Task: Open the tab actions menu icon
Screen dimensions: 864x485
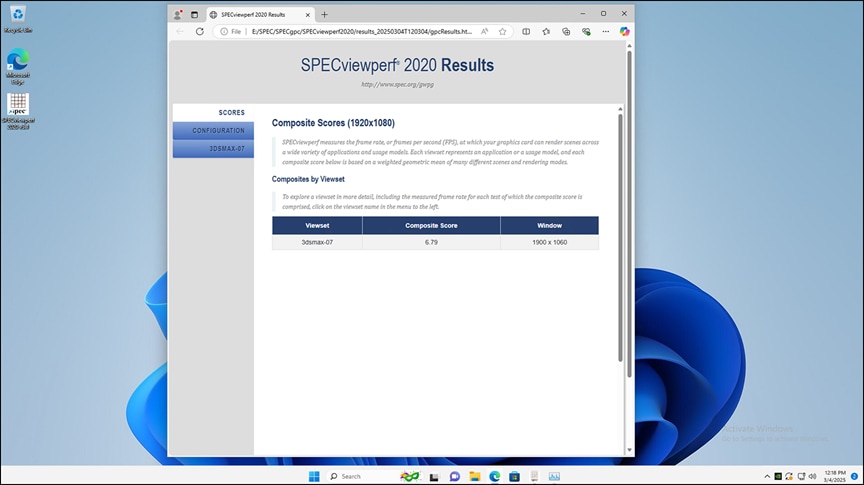Action: coord(195,15)
